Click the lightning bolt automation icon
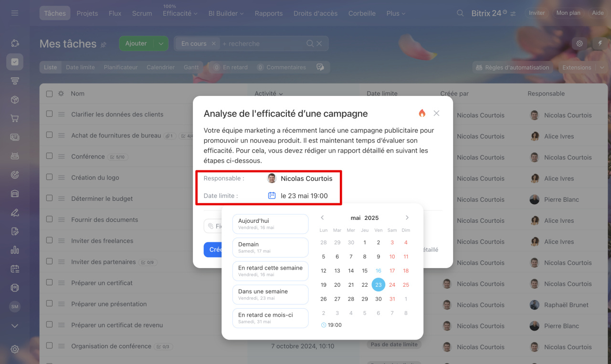Image resolution: width=611 pixels, height=364 pixels. (600, 43)
